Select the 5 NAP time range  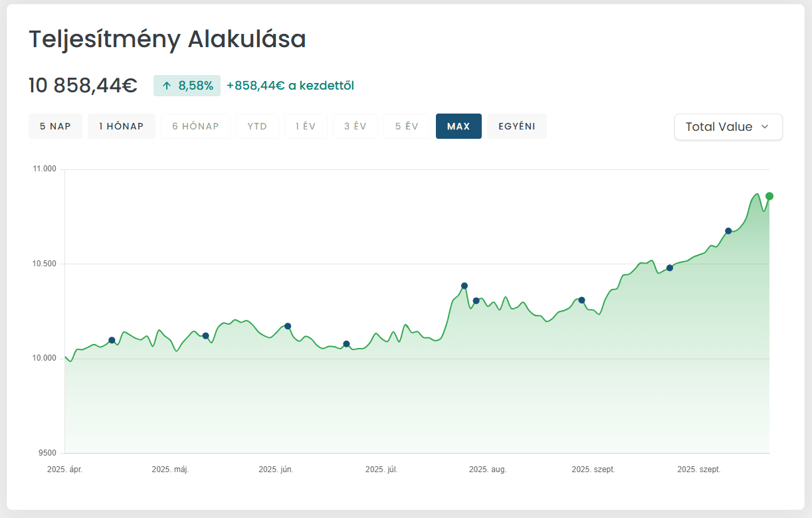point(55,126)
